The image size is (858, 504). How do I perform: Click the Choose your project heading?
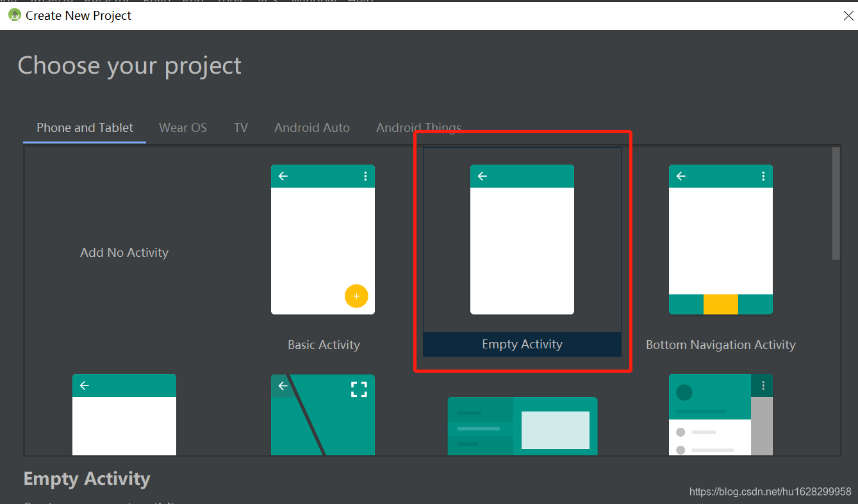(x=129, y=65)
